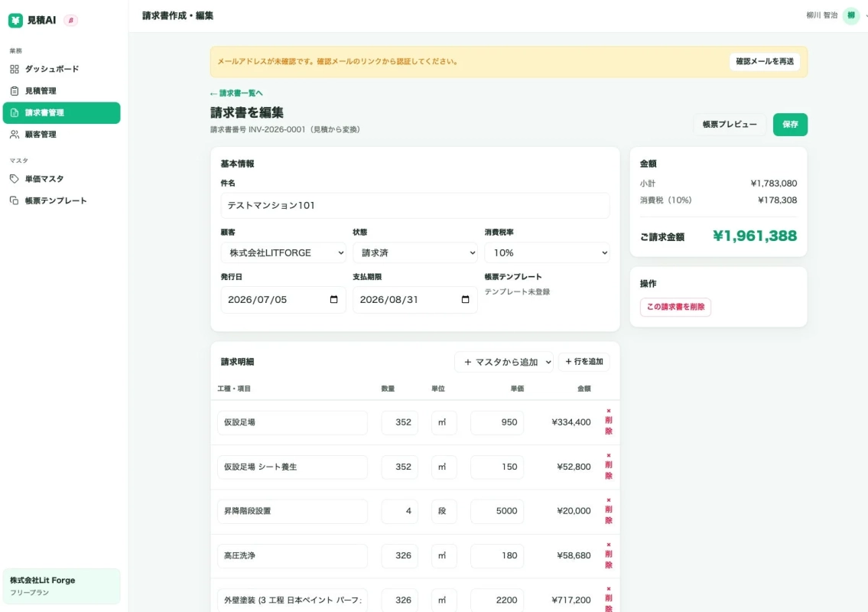
Task: Delete the 仮設足場 シート養生 row
Action: (609, 467)
